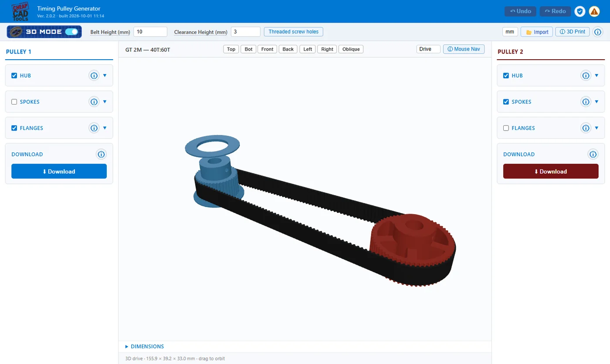610x364 pixels.
Task: Open info icon beside 3D Print button
Action: pyautogui.click(x=598, y=32)
